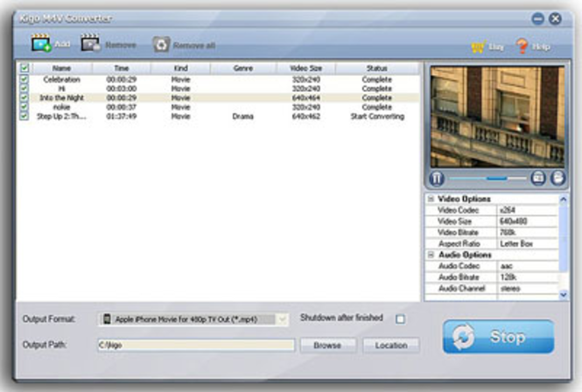The height and width of the screenshot is (392, 582).
Task: Click the Browse button
Action: pos(327,346)
